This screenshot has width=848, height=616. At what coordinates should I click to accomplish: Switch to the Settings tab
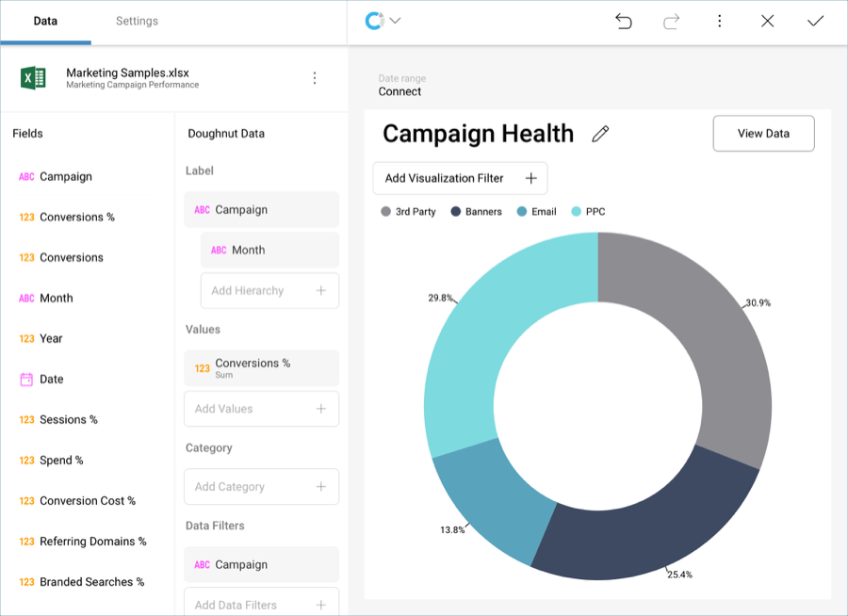[x=137, y=19]
